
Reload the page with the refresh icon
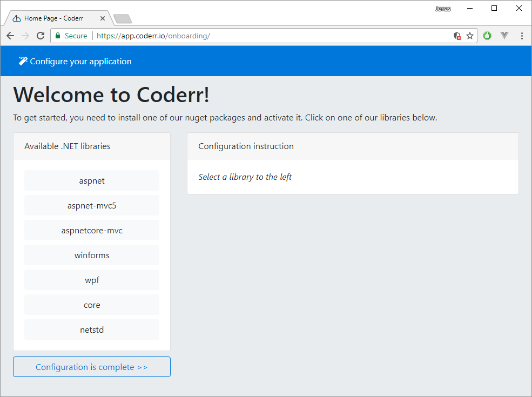[40, 36]
